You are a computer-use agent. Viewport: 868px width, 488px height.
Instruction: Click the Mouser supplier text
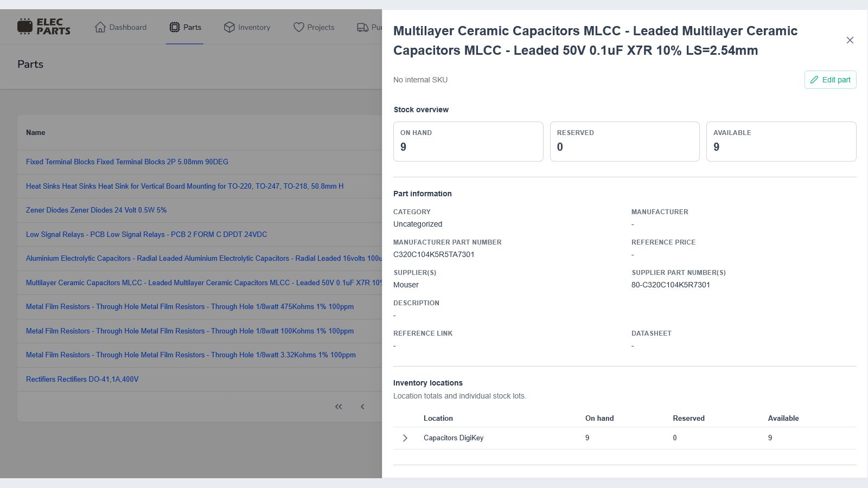coord(406,285)
